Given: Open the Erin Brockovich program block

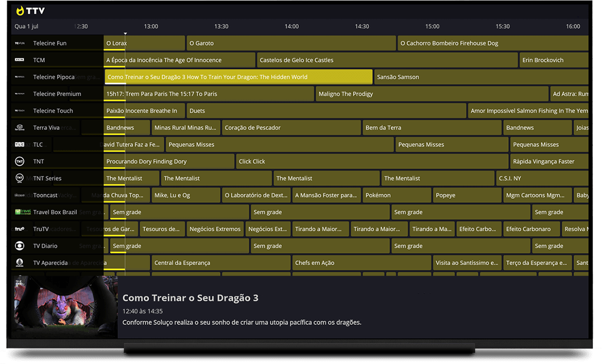Looking at the screenshot, I should coord(553,60).
